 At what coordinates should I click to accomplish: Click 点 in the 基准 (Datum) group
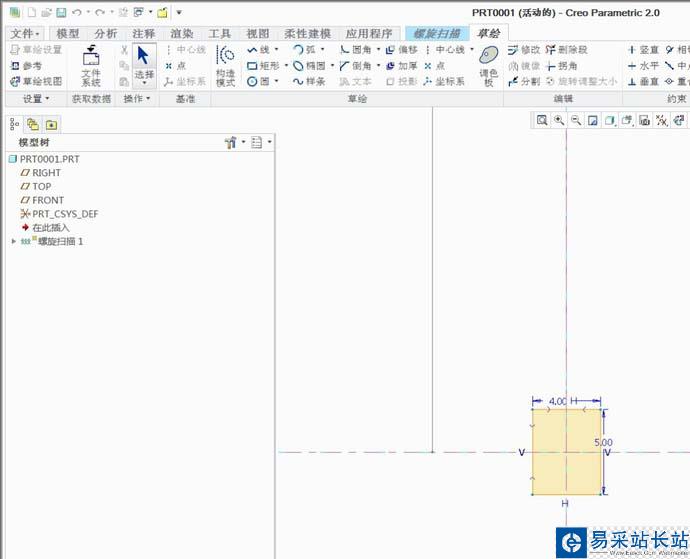(x=176, y=66)
